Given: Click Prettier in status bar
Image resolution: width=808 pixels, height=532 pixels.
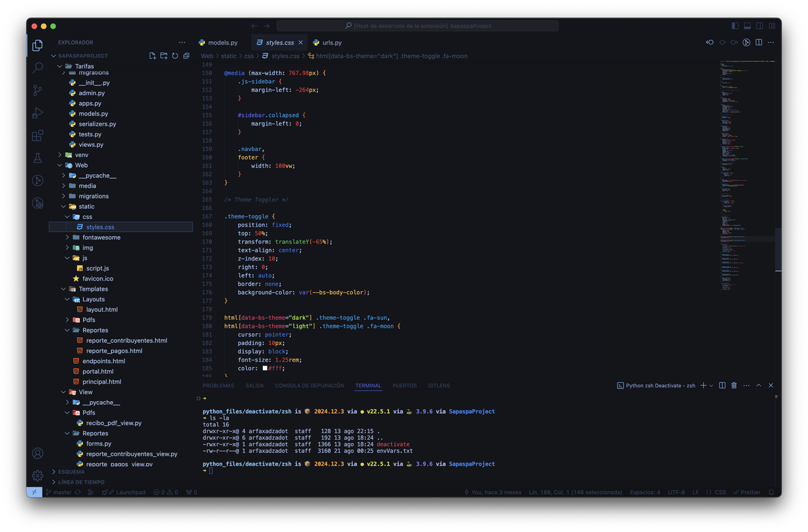Looking at the screenshot, I should coord(747,493).
